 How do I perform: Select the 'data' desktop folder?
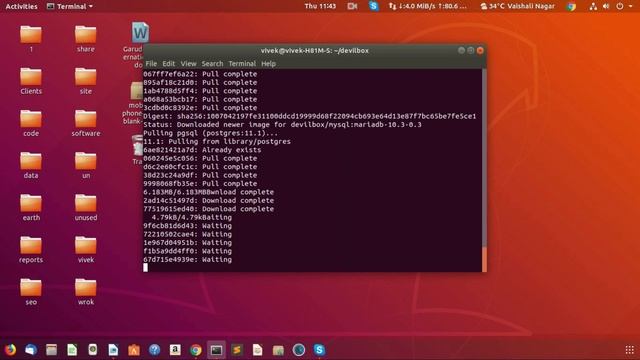pyautogui.click(x=31, y=165)
